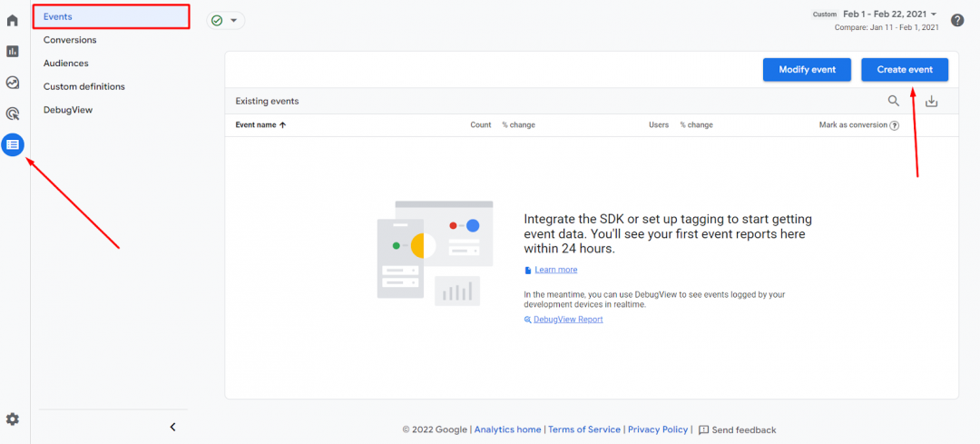Follow the Learn more link
980x444 pixels.
555,270
